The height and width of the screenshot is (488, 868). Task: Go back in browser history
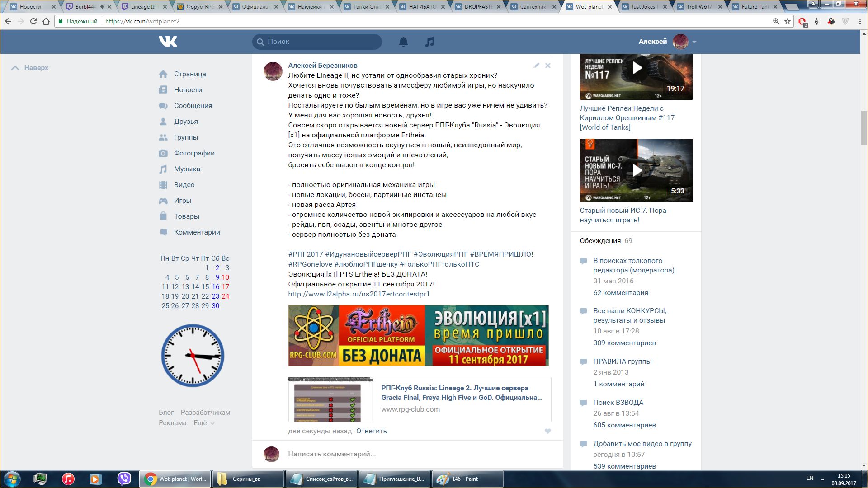[8, 21]
